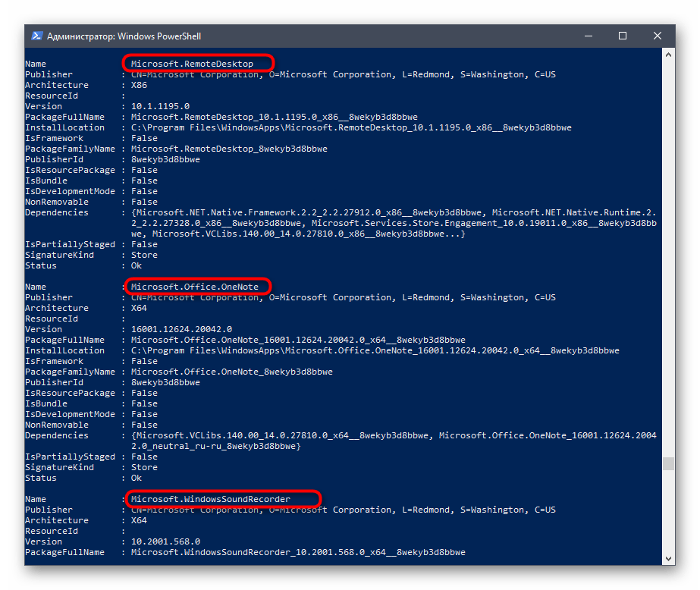Close the Windows PowerShell window
Viewport: 700px width, 590px height.
point(658,36)
